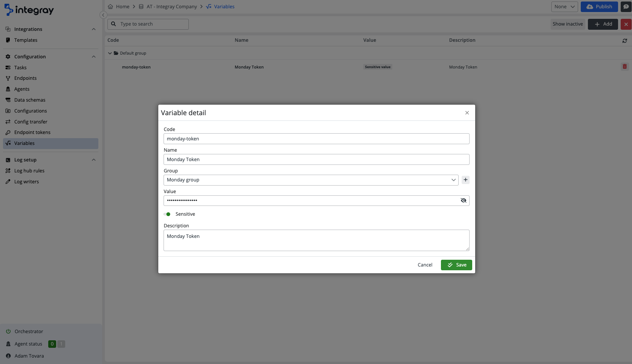
Task: Click the Integray logo
Action: (x=29, y=10)
